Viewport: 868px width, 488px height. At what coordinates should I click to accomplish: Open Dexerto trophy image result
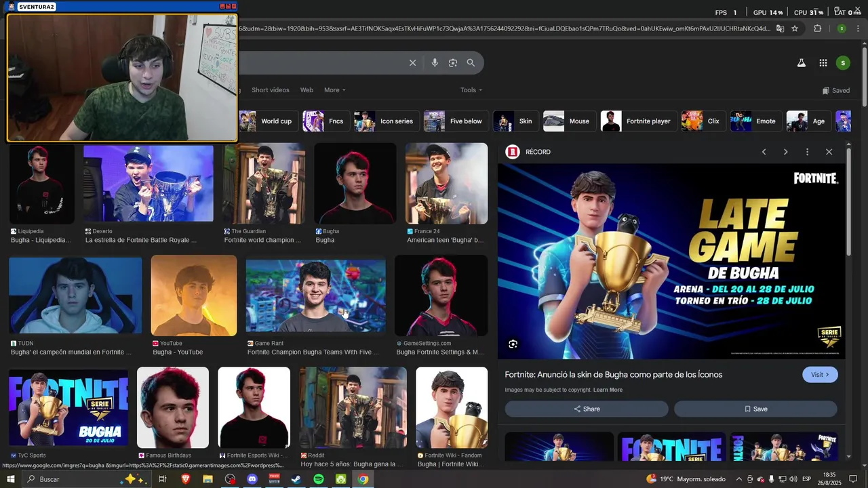[x=149, y=183]
